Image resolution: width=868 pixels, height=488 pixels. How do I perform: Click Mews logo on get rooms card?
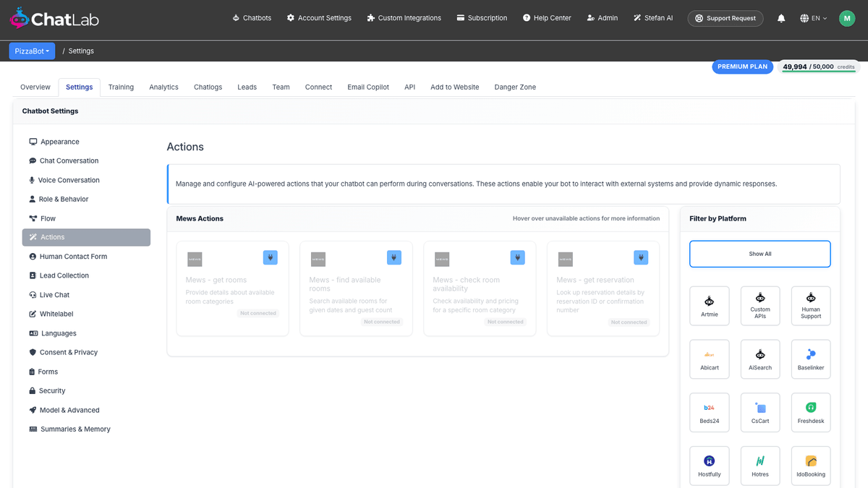tap(195, 260)
